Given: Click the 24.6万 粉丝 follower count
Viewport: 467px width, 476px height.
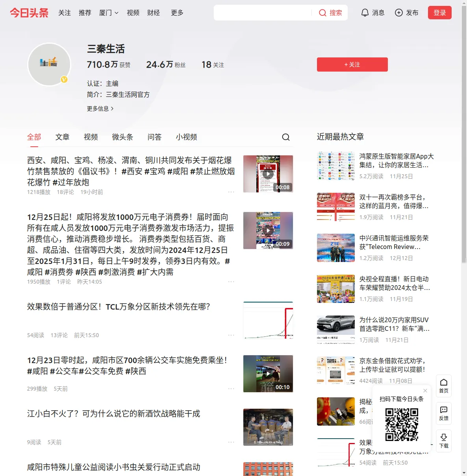Looking at the screenshot, I should click(166, 65).
